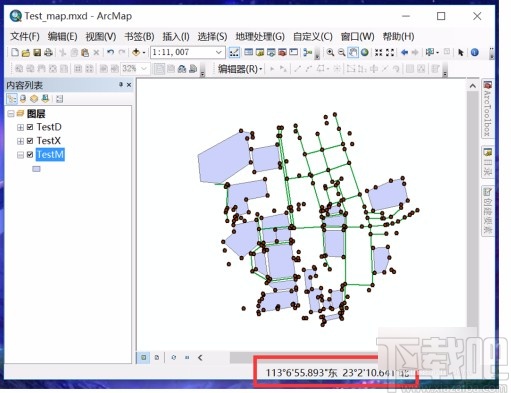Open the Catalog window icon
Viewport: 511px width, 393px height.
point(260,52)
